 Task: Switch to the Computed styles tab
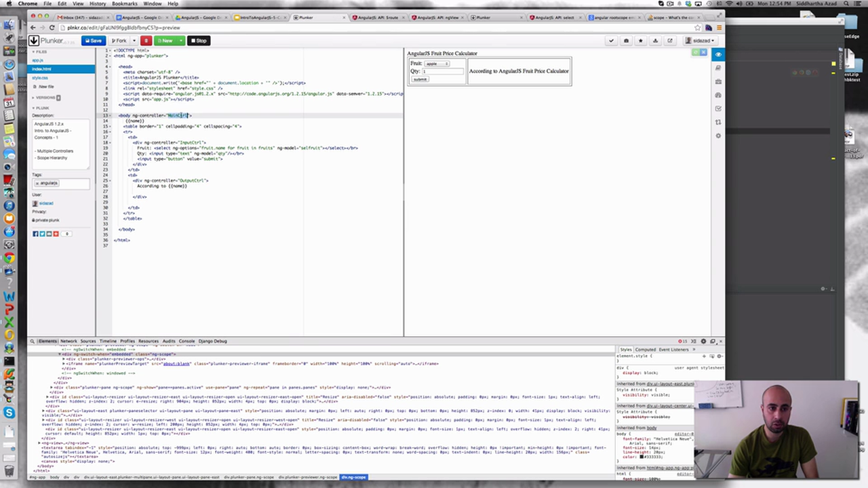click(645, 350)
